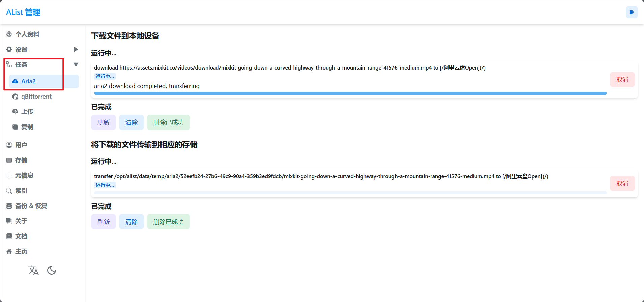This screenshot has width=644, height=302.
Task: Open the 复制 copy tasks page
Action: (27, 127)
